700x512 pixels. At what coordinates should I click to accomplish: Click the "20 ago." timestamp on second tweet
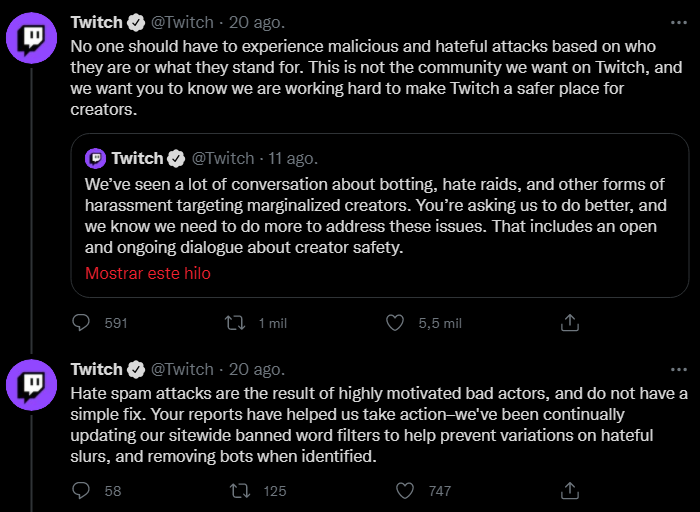257,369
